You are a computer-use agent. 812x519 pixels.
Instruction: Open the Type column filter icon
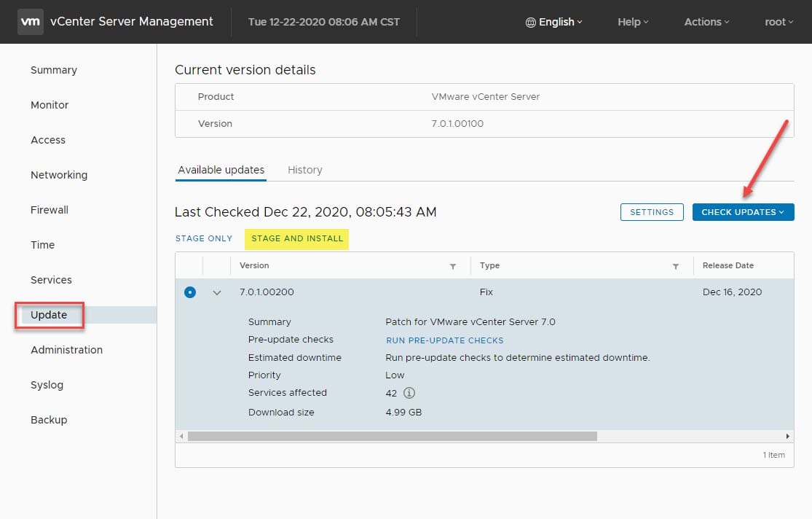676,266
